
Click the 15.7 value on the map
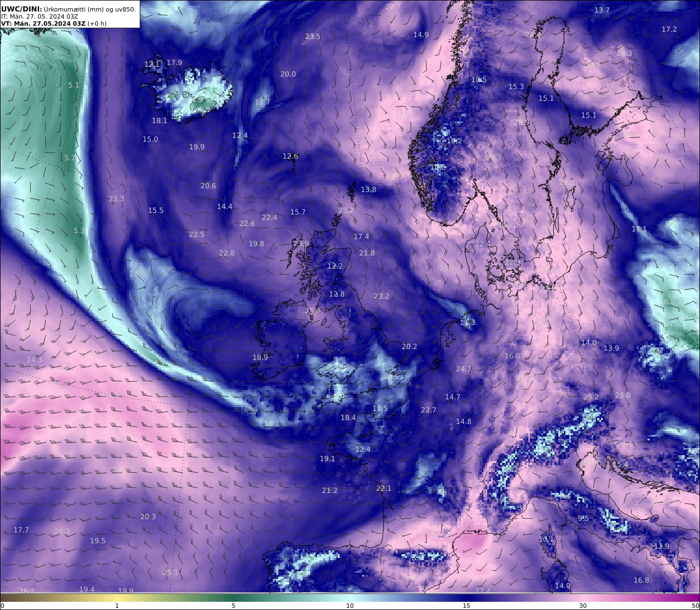(x=298, y=212)
